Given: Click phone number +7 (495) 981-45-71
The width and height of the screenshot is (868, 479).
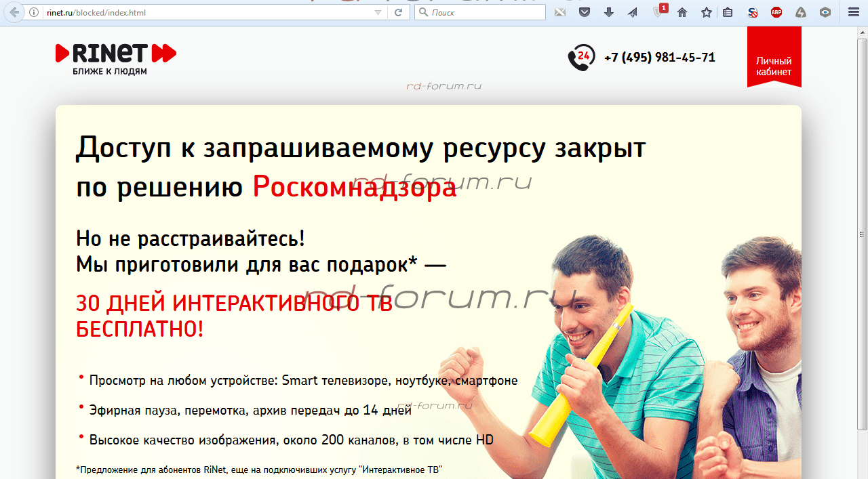Looking at the screenshot, I should point(659,58).
